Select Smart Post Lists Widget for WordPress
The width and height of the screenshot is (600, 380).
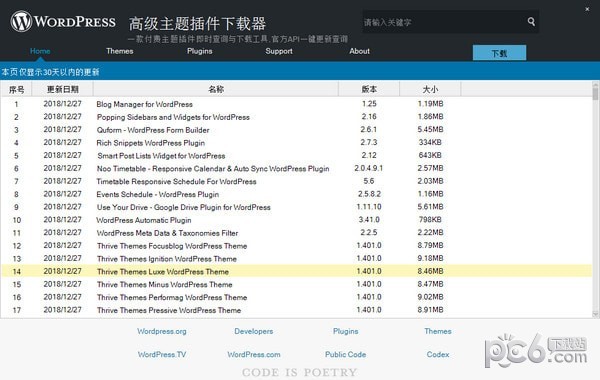[x=297, y=155]
